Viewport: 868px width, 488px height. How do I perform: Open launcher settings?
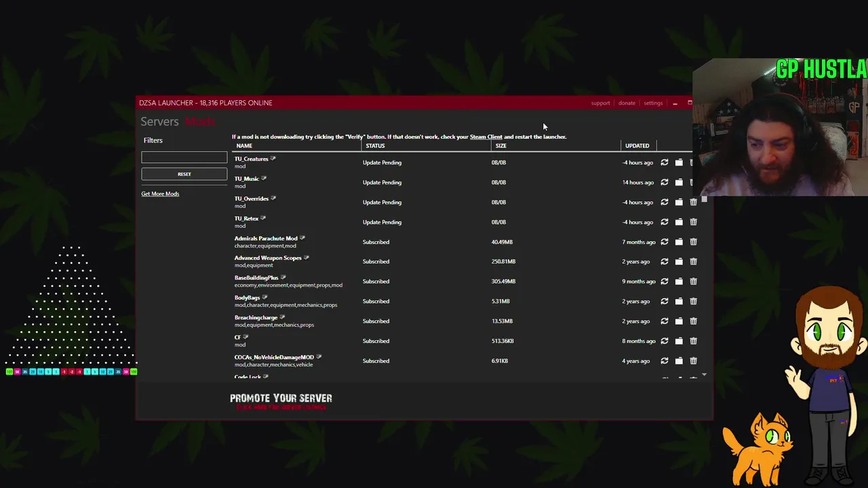[x=653, y=103]
